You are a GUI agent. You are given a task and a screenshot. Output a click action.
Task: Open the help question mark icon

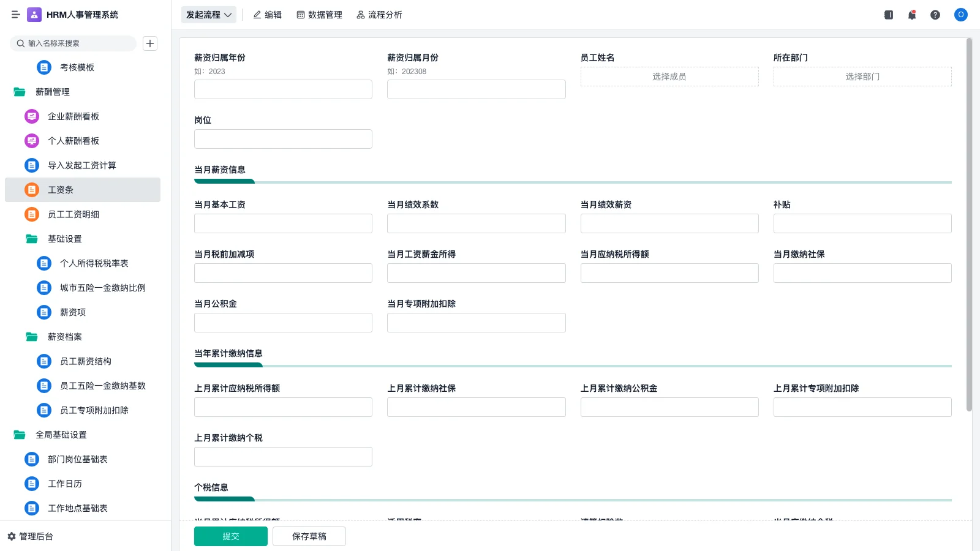(935, 15)
